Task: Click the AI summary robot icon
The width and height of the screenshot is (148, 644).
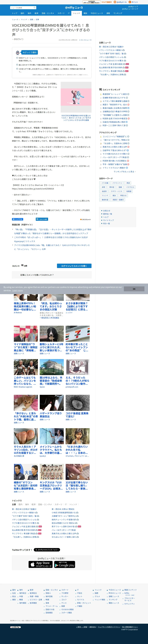Action: [18, 52]
